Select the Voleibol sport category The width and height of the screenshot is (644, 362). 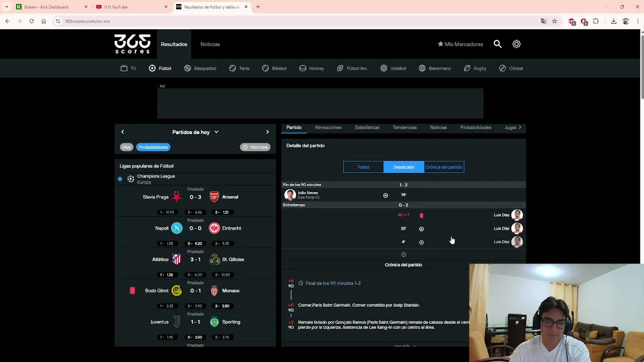pos(393,68)
